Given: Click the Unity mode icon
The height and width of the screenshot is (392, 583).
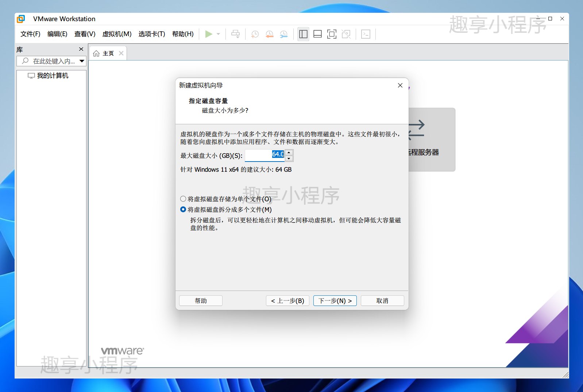Looking at the screenshot, I should [x=346, y=34].
